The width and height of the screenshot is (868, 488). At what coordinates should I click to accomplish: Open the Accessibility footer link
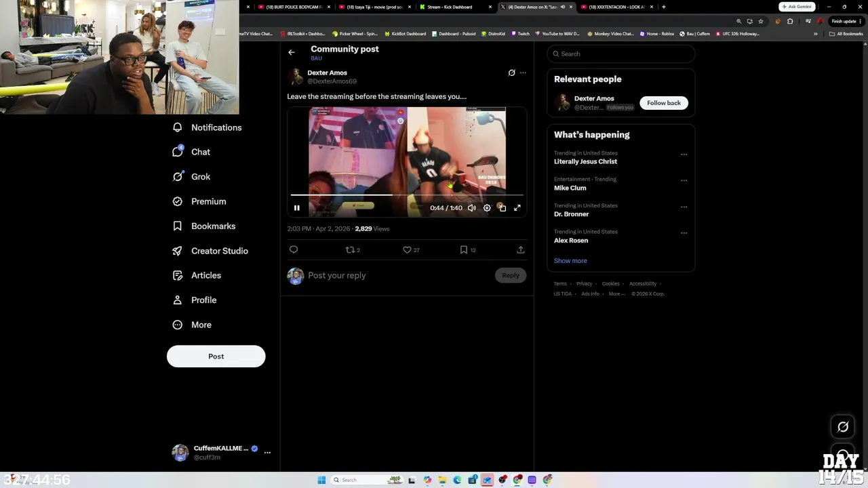[x=643, y=284]
